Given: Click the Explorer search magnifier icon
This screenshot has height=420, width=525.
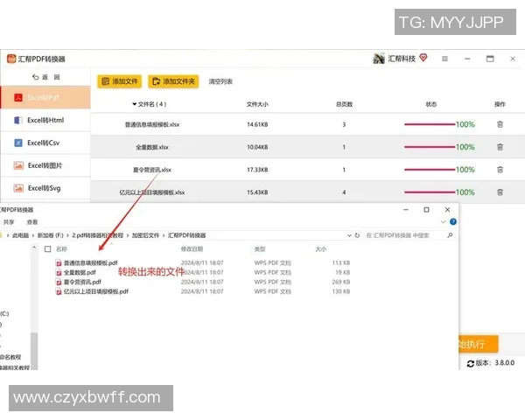Looking at the screenshot, I should coord(450,235).
